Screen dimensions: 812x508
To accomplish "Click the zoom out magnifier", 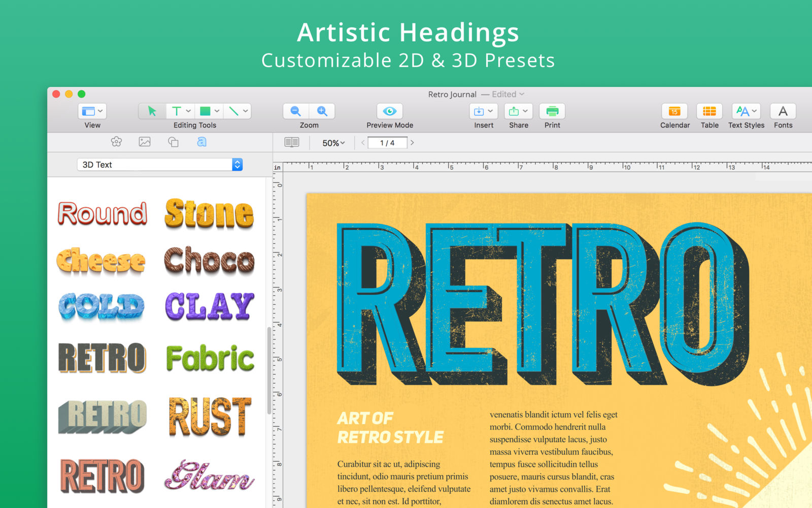I will click(296, 111).
